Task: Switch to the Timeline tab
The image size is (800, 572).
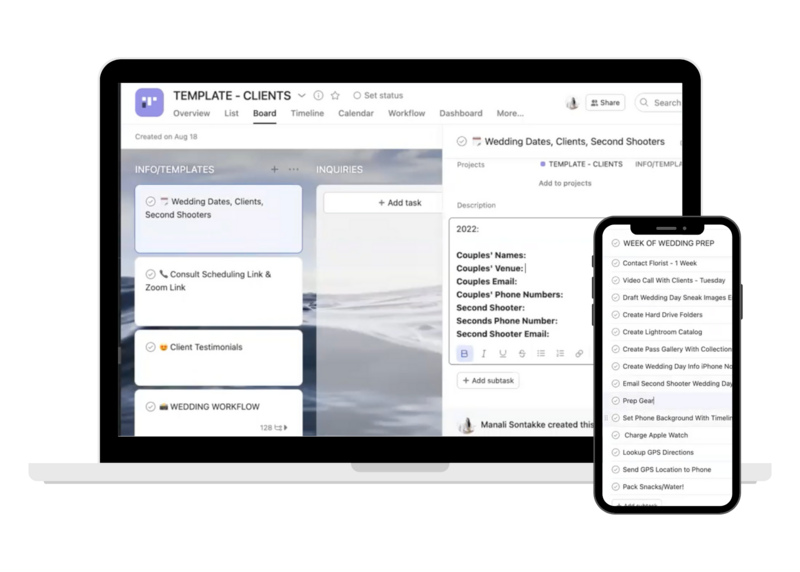Action: coord(307,113)
